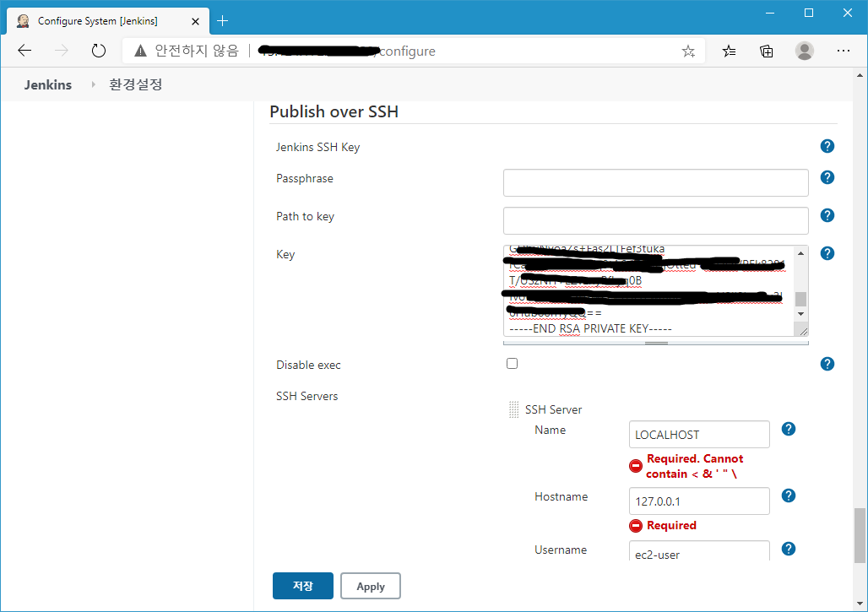Image resolution: width=868 pixels, height=612 pixels.
Task: Open help icon next to Key textarea
Action: [x=827, y=253]
